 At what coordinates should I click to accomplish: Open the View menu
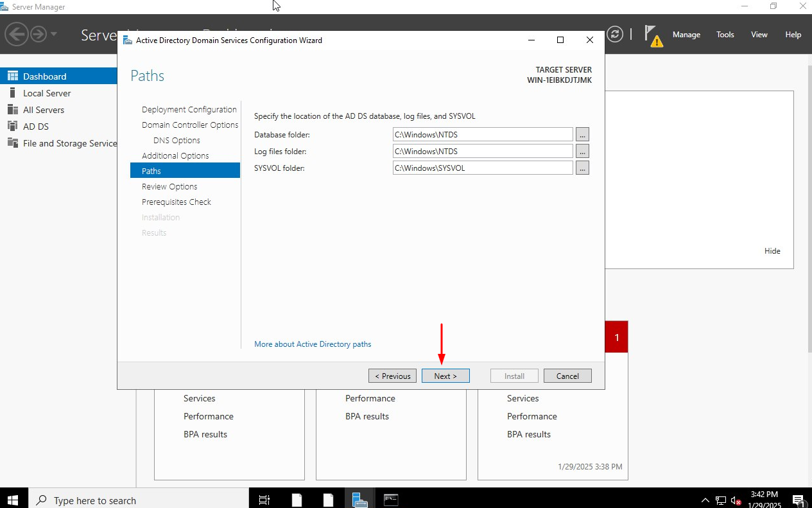(759, 35)
